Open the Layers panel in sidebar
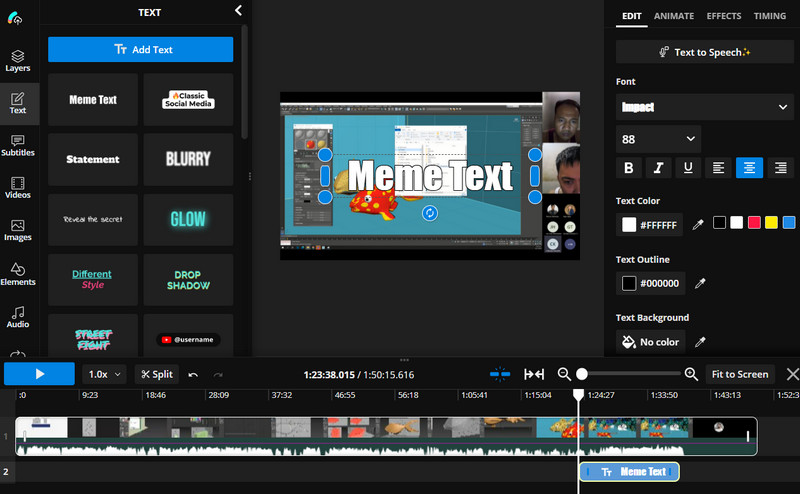This screenshot has width=800, height=494. click(x=18, y=60)
